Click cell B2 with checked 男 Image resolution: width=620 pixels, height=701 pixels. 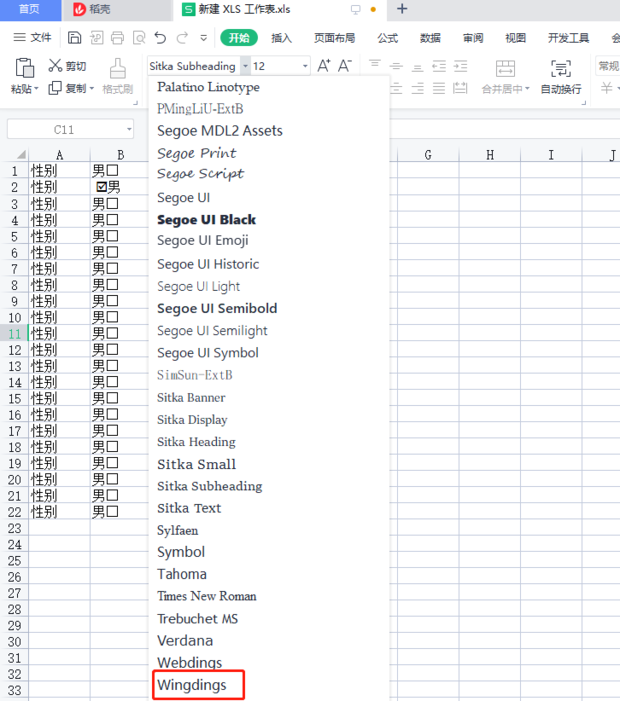tap(119, 187)
